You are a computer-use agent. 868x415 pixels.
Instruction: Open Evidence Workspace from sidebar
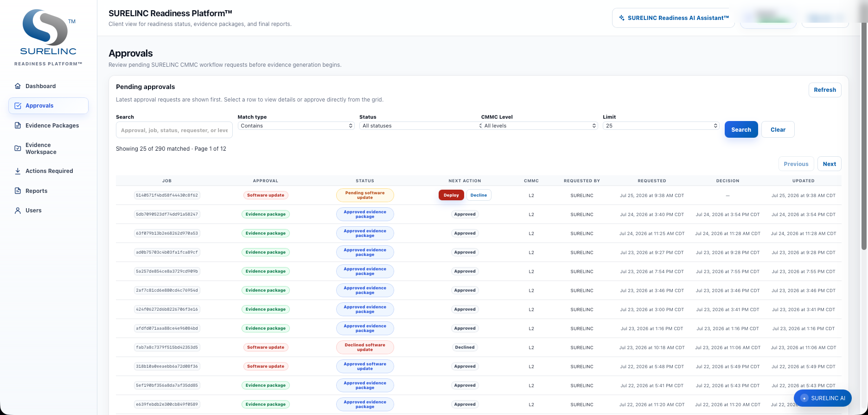48,148
